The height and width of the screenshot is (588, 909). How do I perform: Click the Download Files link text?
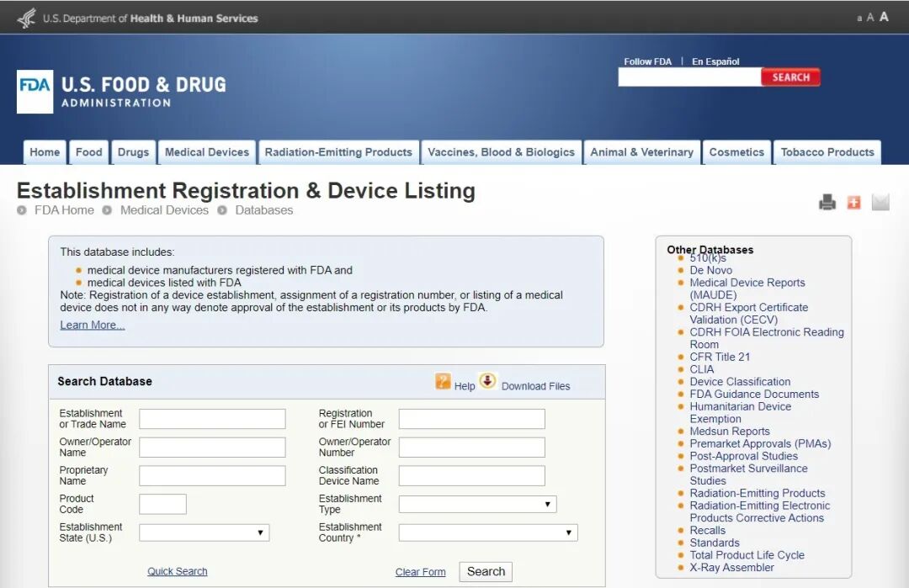point(535,386)
